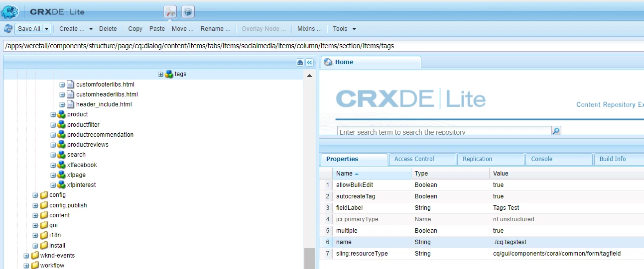Click the Mixins toolbar button
Screen dimensions: 644x269
point(309,29)
